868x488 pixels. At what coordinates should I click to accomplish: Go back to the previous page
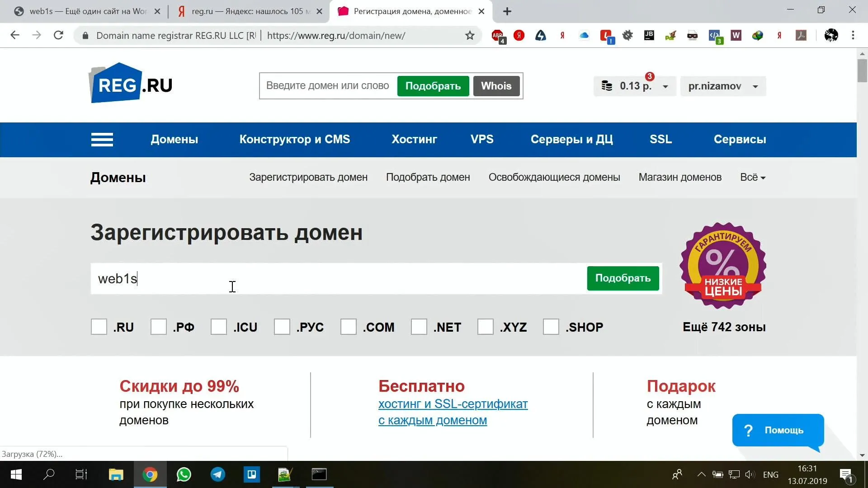15,35
